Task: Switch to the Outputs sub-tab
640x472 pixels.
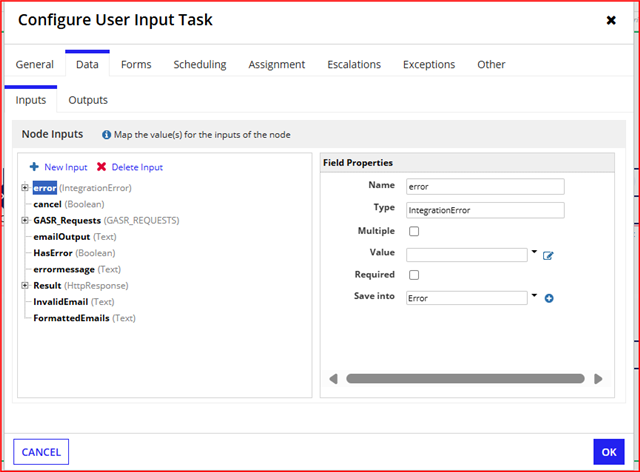Action: (88, 100)
